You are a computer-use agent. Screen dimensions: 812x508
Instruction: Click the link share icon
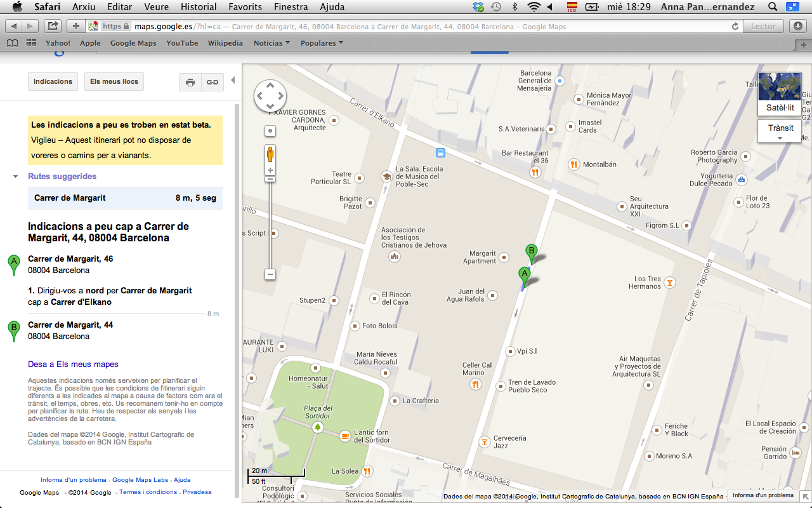click(x=213, y=83)
